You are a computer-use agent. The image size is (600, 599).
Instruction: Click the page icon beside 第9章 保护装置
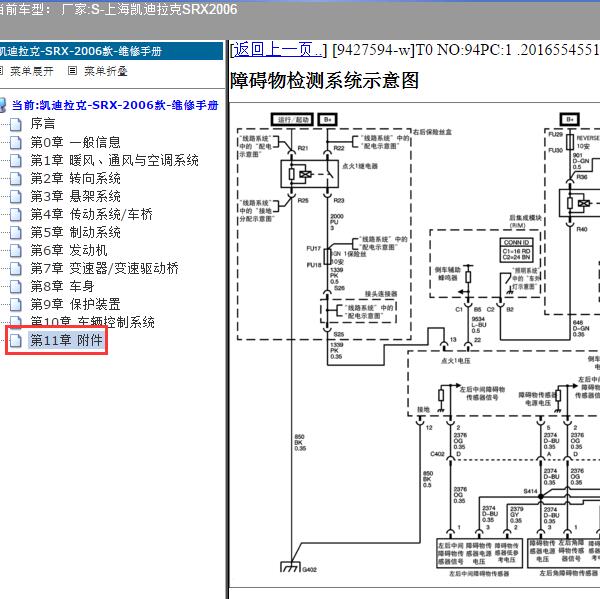point(16,304)
